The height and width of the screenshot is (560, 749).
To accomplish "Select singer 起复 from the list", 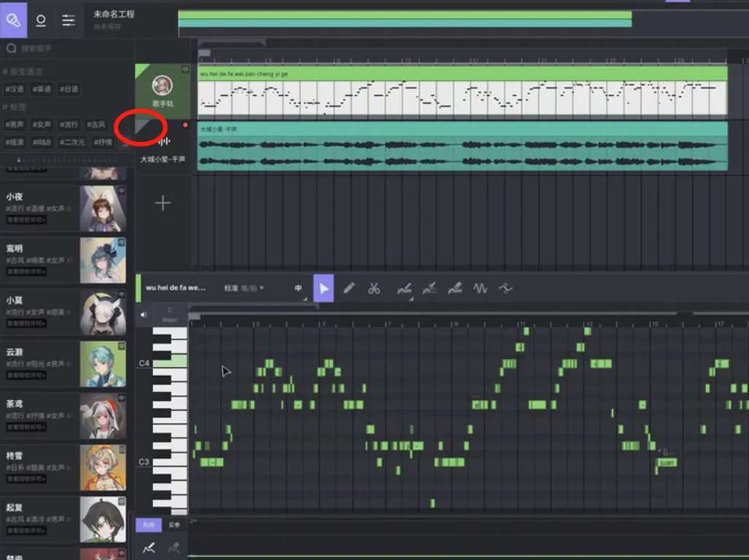I will [64, 520].
